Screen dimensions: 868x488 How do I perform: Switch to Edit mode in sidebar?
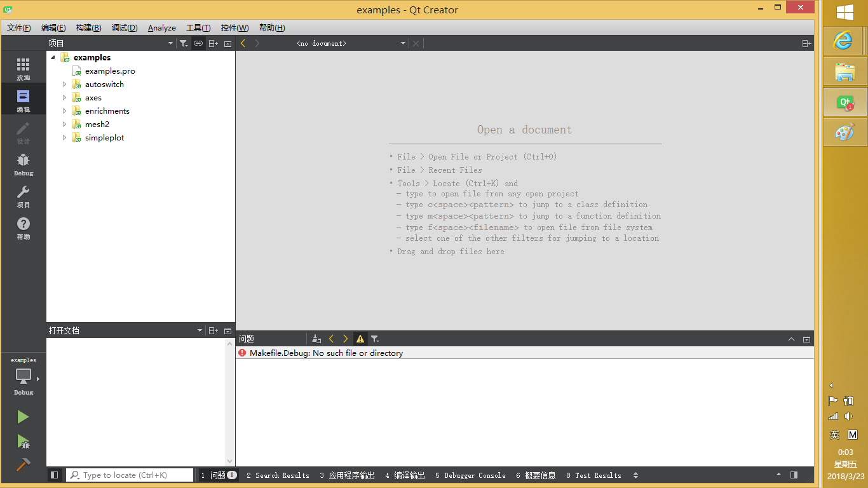pos(23,100)
